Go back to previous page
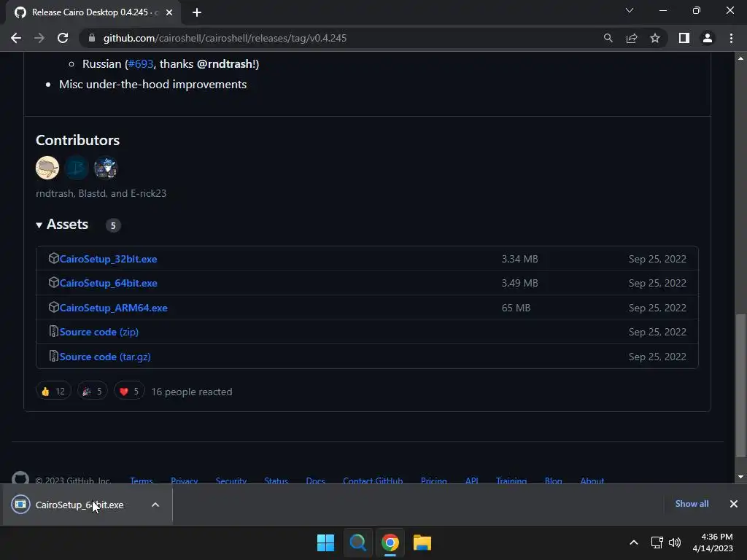This screenshot has width=747, height=560. [x=16, y=38]
